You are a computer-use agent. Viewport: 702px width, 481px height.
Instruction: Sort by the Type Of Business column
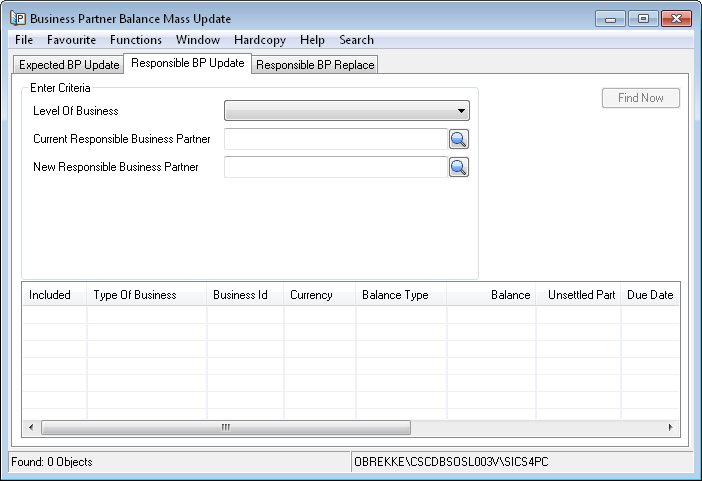coord(146,295)
